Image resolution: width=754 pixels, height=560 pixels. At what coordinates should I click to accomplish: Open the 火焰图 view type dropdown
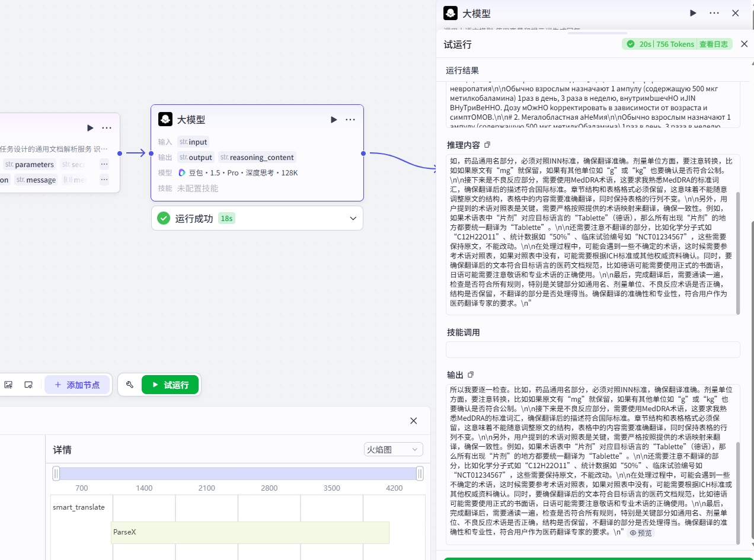(394, 449)
